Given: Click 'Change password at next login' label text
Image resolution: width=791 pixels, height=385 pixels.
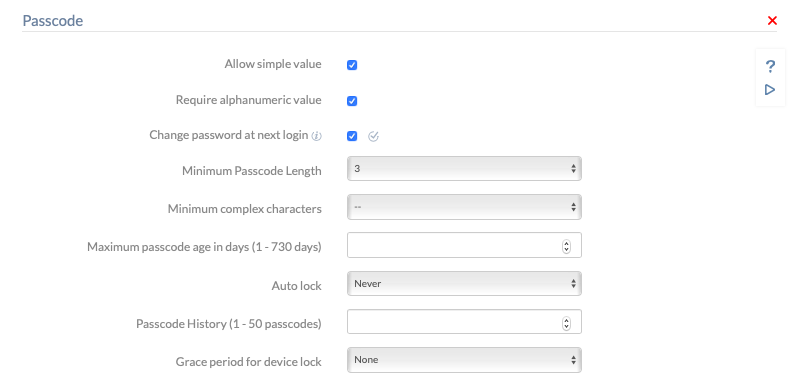Looking at the screenshot, I should point(229,135).
